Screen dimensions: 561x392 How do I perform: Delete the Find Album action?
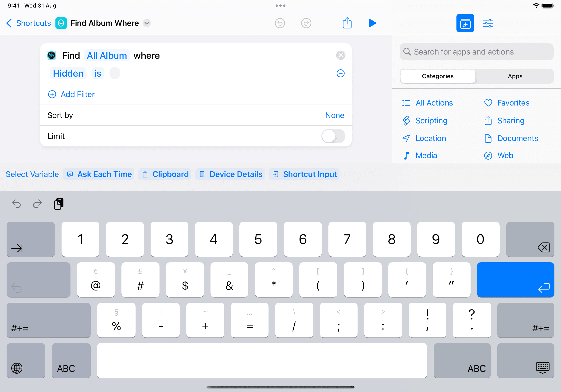click(x=341, y=55)
